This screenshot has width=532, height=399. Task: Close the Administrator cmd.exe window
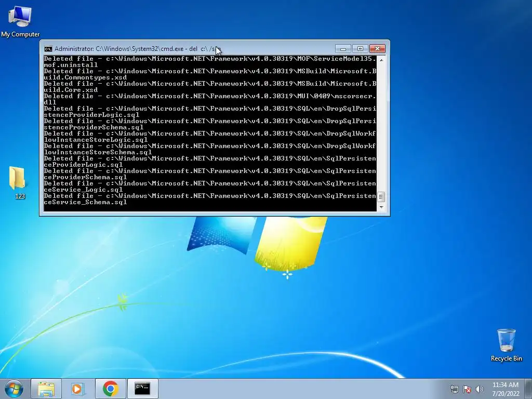[x=377, y=49]
